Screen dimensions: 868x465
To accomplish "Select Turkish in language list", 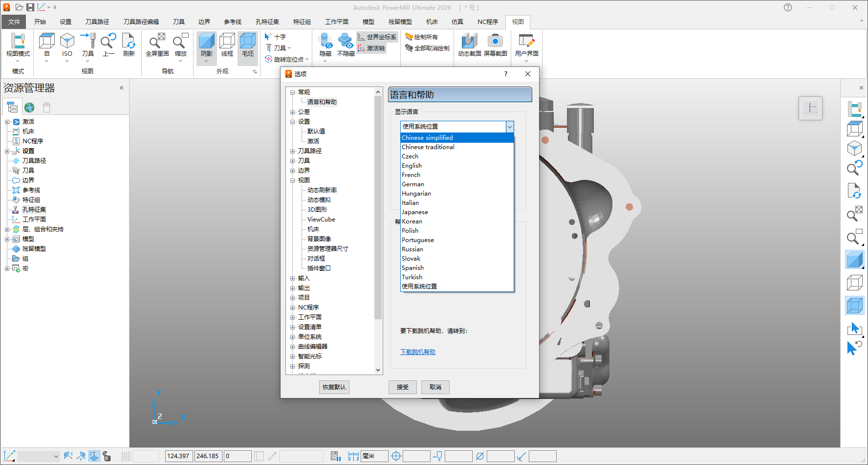I will pyautogui.click(x=457, y=277).
